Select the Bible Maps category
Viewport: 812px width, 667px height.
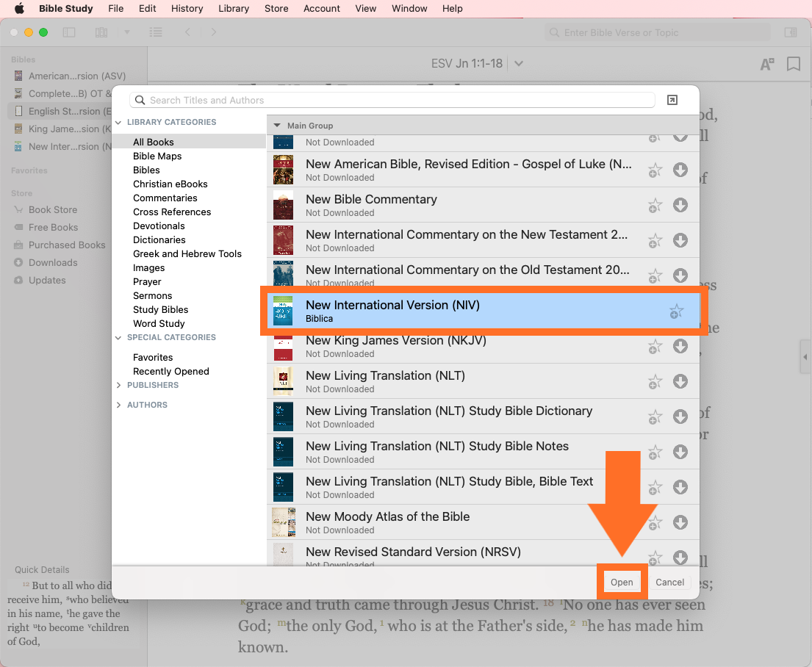[x=157, y=156]
